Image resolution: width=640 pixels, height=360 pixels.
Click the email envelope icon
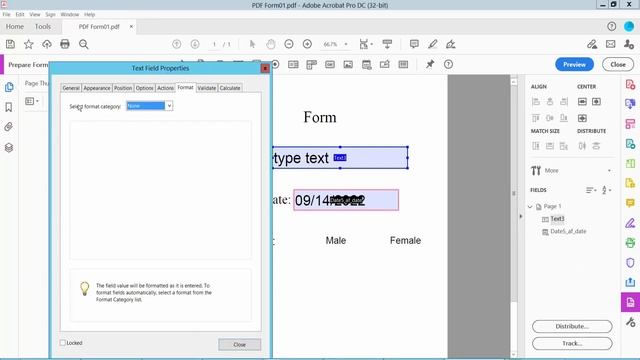611,44
